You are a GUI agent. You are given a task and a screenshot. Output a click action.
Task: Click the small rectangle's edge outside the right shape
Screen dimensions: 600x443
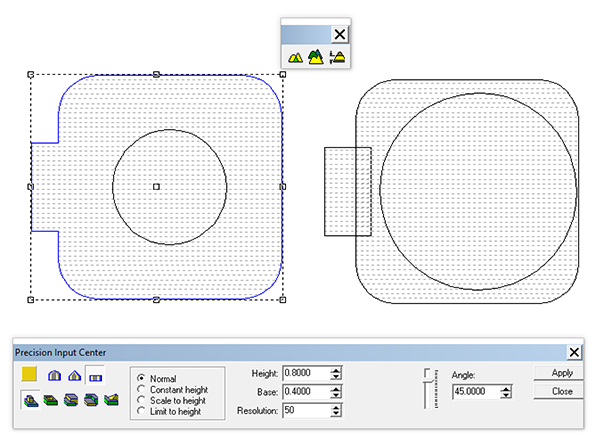coord(325,191)
